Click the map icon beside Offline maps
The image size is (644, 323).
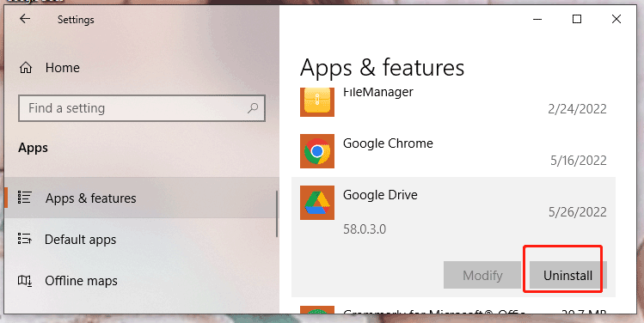[25, 281]
